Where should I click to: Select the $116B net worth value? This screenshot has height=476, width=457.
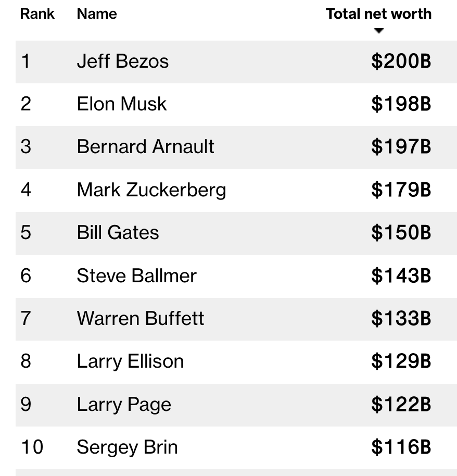(x=401, y=447)
